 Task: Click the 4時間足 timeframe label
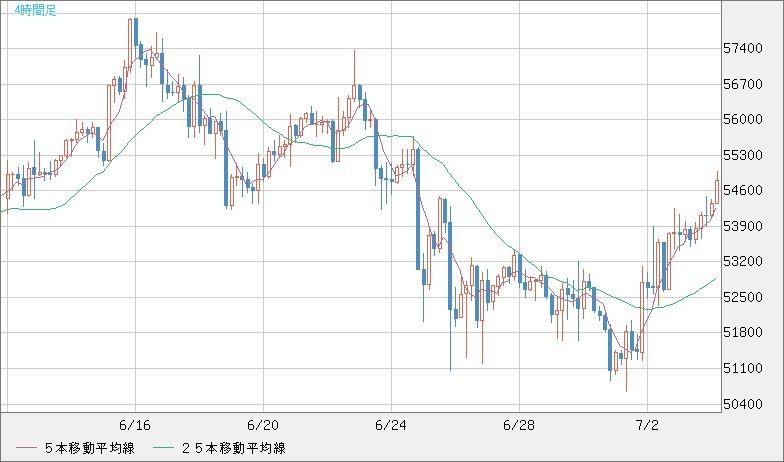tap(36, 10)
